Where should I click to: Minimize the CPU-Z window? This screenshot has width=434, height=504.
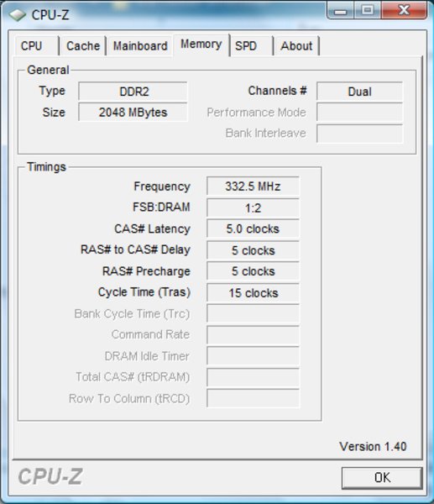pyautogui.click(x=341, y=10)
